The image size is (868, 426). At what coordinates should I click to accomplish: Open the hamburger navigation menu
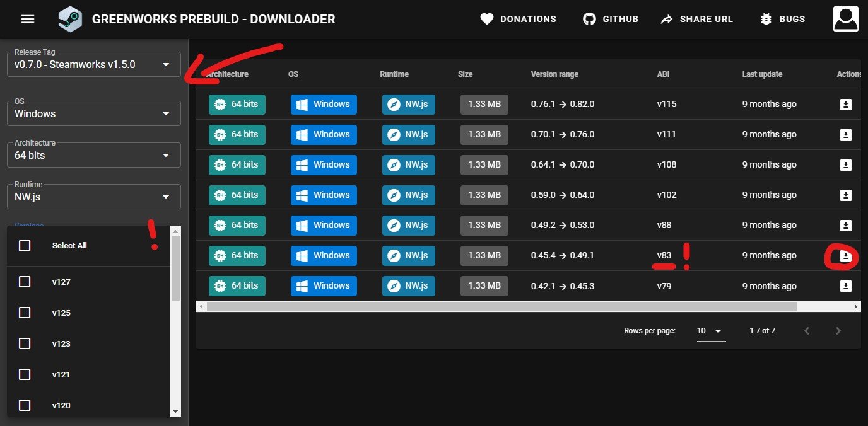coord(27,19)
